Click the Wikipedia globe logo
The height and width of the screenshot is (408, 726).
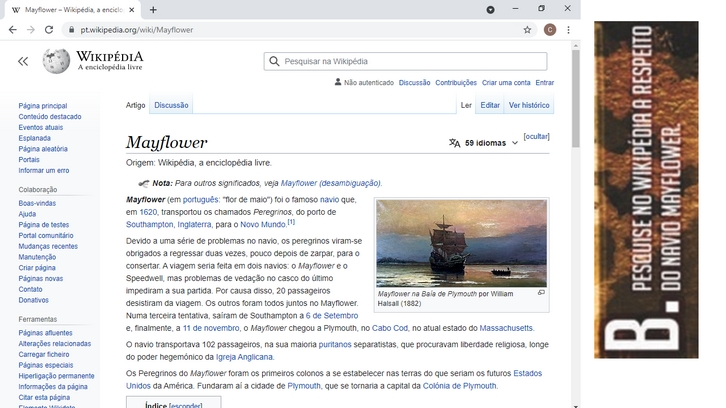click(56, 61)
